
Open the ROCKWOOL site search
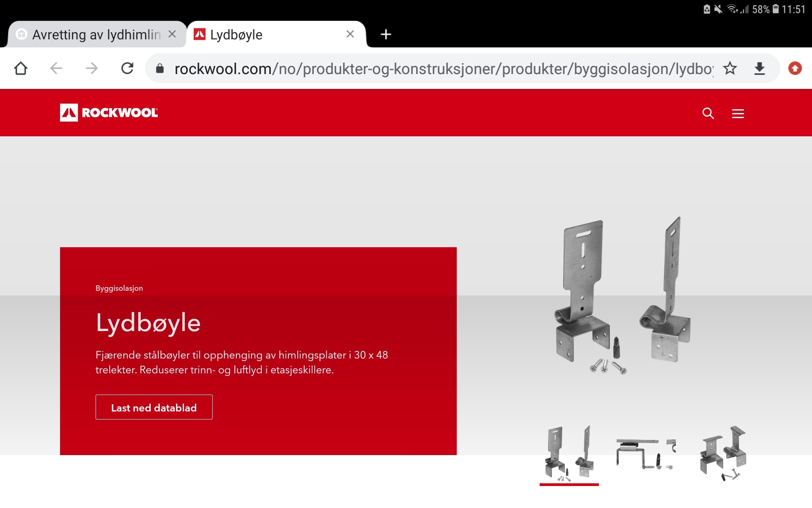point(708,113)
